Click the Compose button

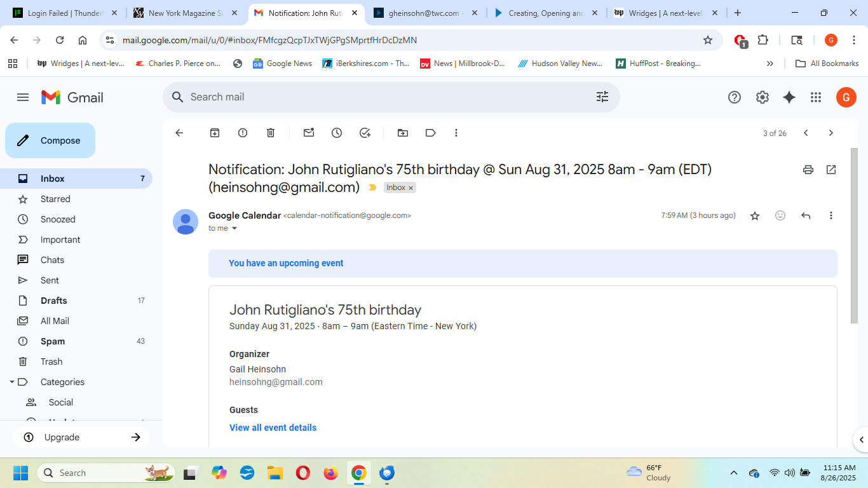pyautogui.click(x=50, y=140)
